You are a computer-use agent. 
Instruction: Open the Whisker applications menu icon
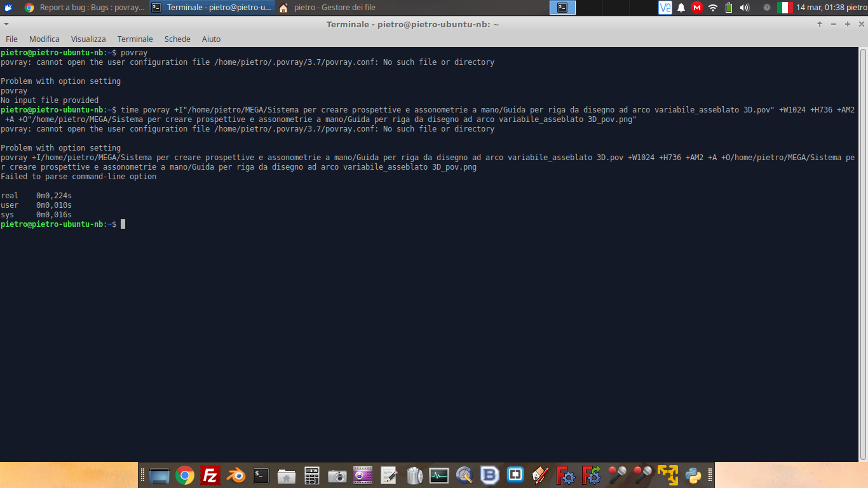8,8
